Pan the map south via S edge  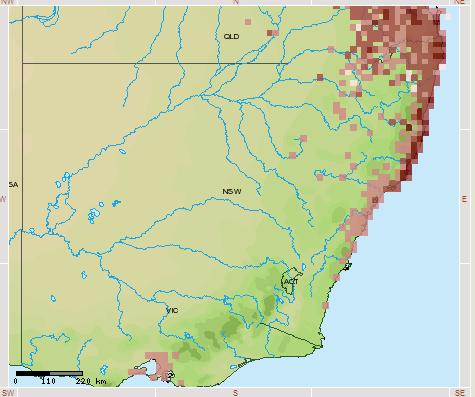pos(235,393)
